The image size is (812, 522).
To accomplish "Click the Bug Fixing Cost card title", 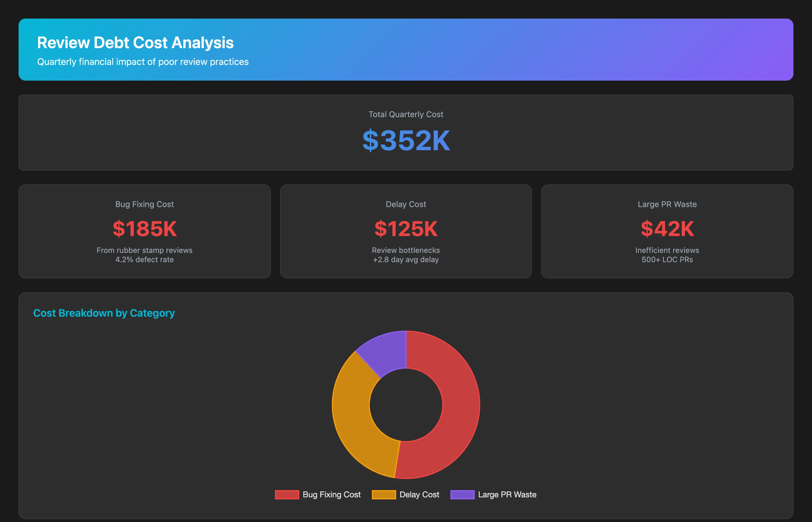I will [145, 204].
